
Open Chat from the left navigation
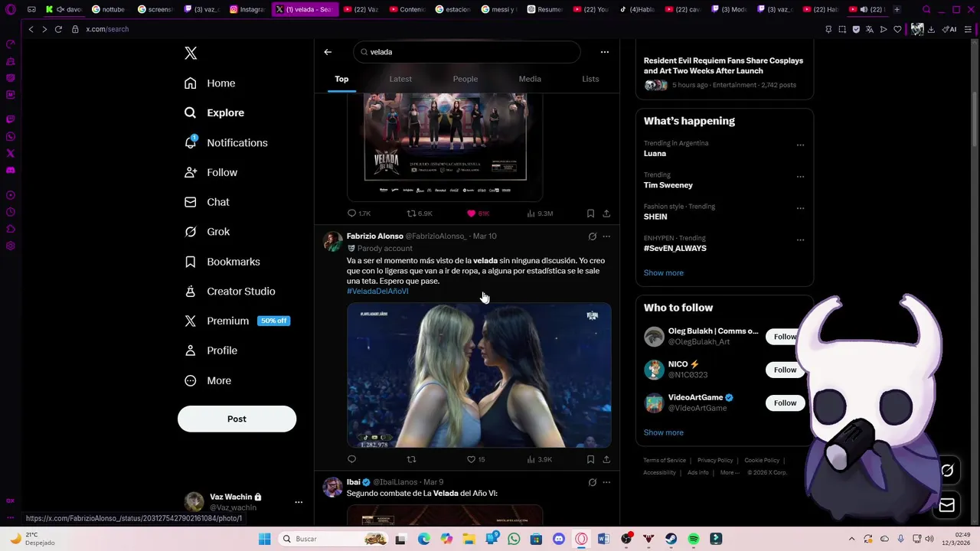(x=207, y=202)
